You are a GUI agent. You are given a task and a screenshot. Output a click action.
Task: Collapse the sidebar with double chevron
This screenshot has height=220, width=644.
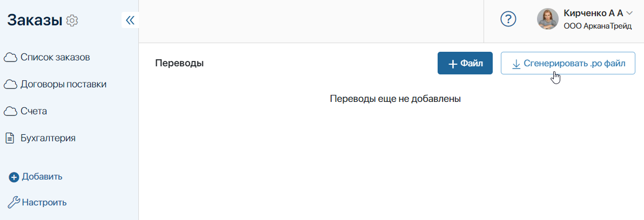(130, 20)
